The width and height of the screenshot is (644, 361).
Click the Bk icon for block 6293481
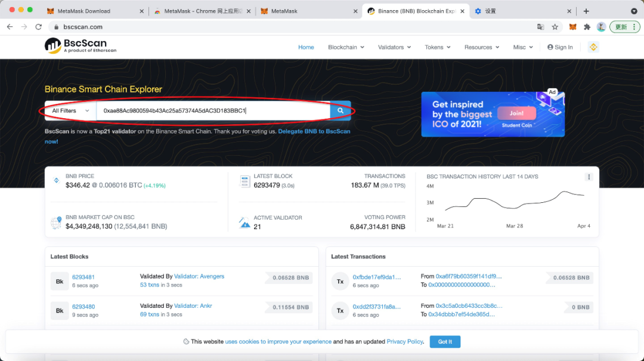pos(60,281)
